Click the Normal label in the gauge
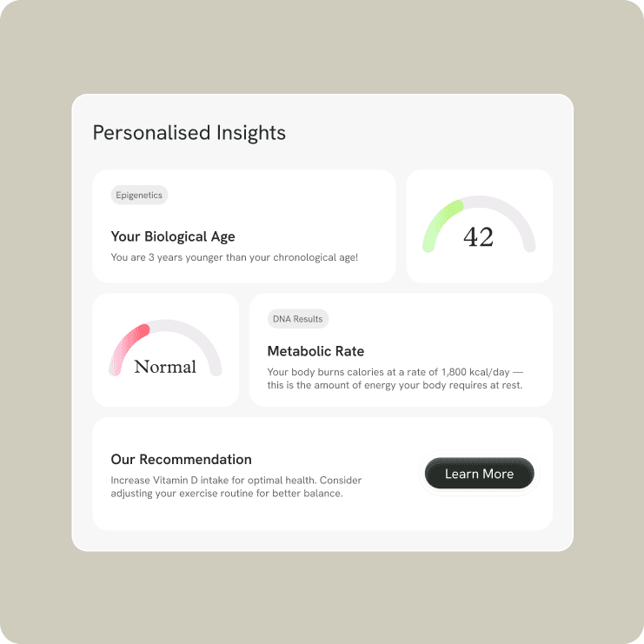This screenshot has height=644, width=644. 165,367
